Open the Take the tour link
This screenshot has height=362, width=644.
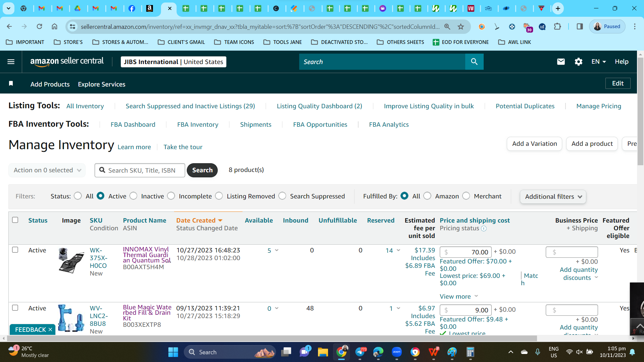tap(183, 147)
